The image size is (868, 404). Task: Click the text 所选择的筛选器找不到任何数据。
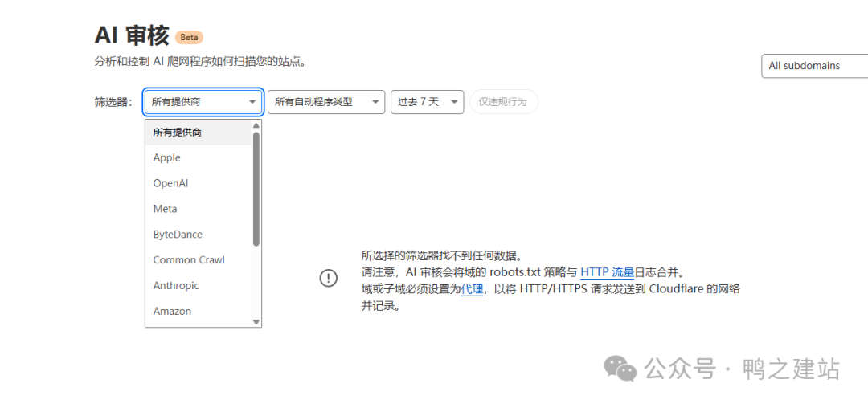coord(442,255)
